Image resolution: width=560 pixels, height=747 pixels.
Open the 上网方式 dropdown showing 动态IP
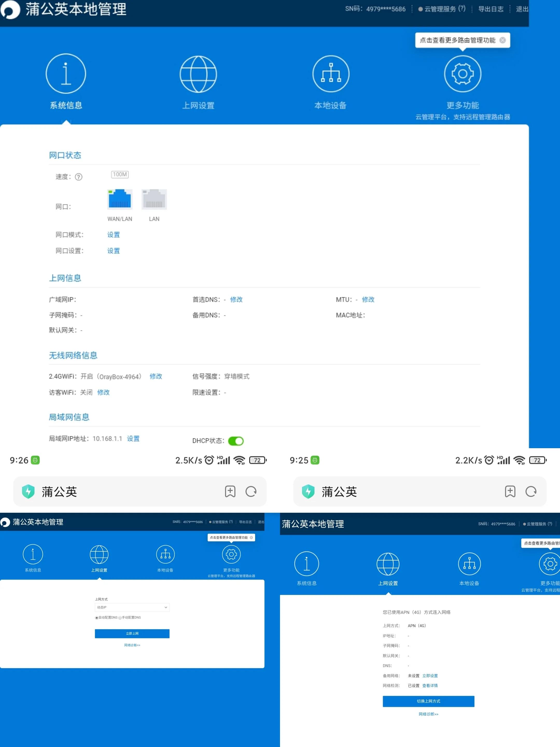click(x=132, y=607)
